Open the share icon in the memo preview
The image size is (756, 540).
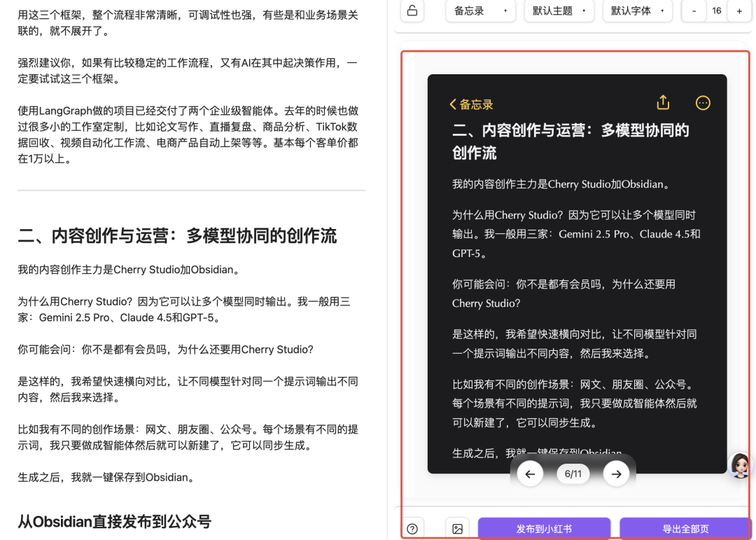[x=662, y=102]
